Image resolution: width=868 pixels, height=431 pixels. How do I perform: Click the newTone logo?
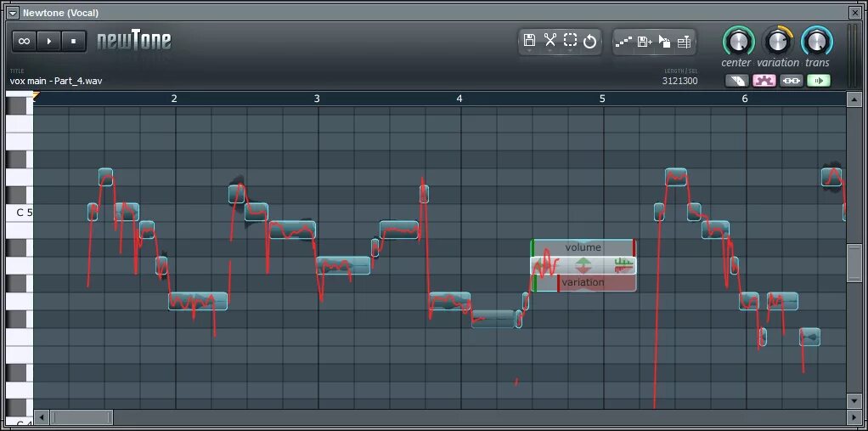point(134,41)
